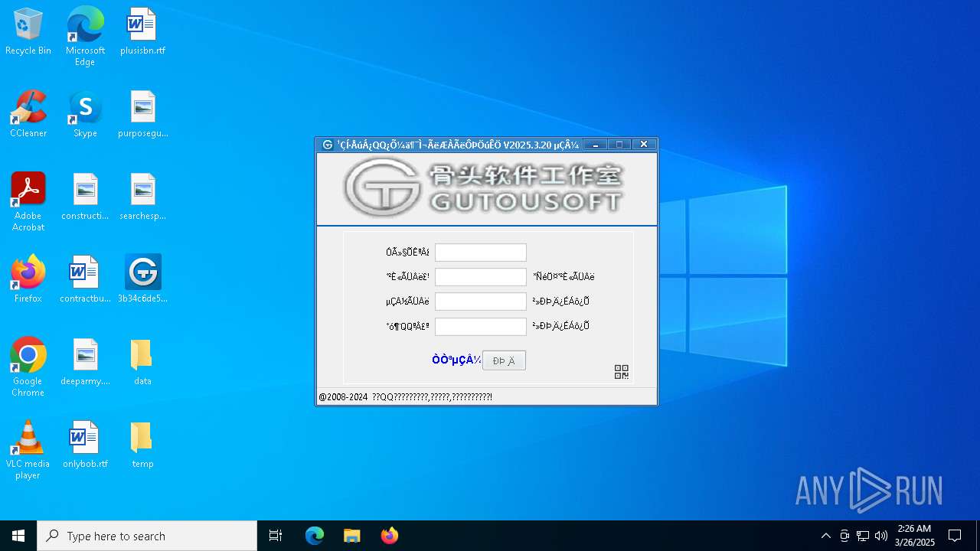The width and height of the screenshot is (980, 551).
Task: Click the Gutousoft banner logo
Action: (x=484, y=187)
